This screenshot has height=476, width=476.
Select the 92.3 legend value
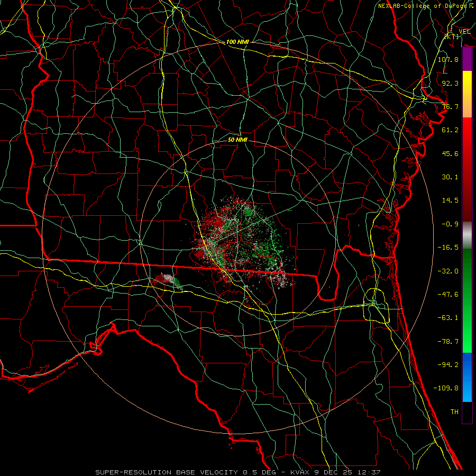pyautogui.click(x=450, y=83)
